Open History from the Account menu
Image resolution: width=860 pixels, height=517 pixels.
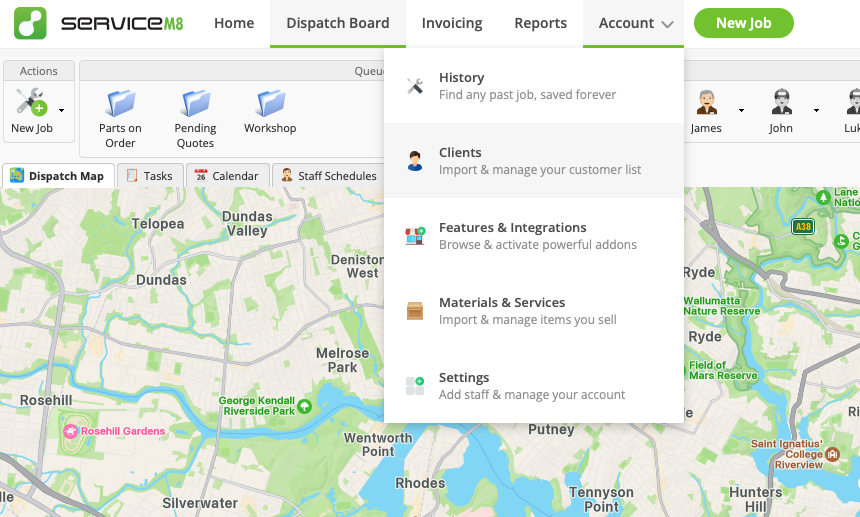(x=534, y=86)
